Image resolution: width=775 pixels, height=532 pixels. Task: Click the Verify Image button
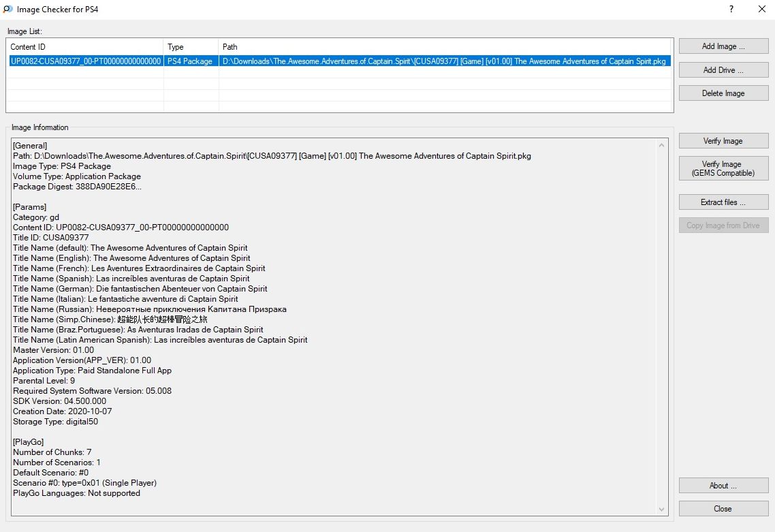[x=723, y=141]
